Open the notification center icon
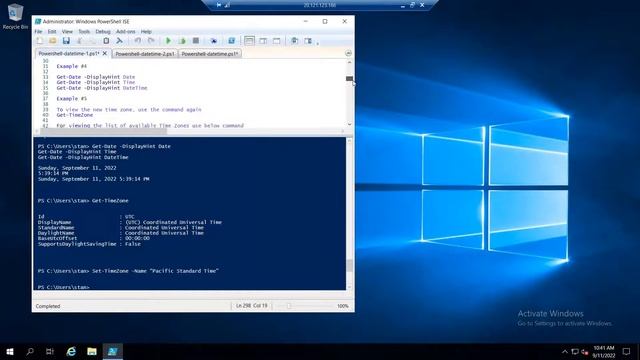The image size is (640, 360). click(627, 351)
